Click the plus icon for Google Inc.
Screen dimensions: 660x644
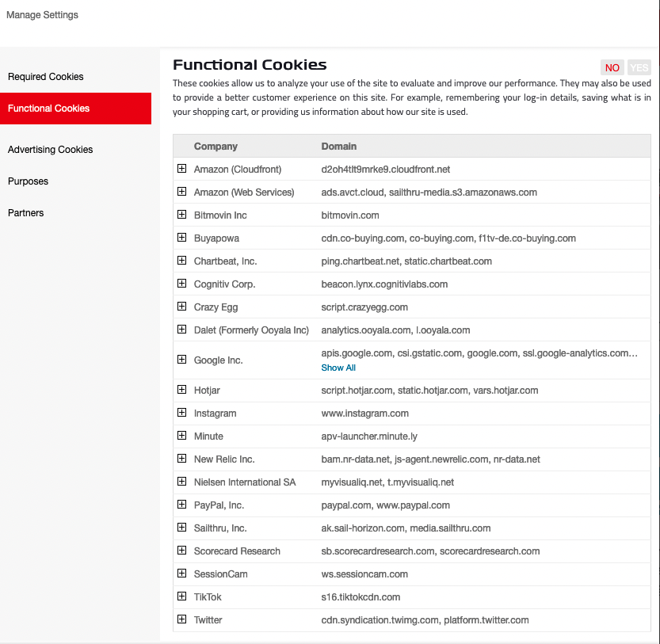(x=181, y=360)
